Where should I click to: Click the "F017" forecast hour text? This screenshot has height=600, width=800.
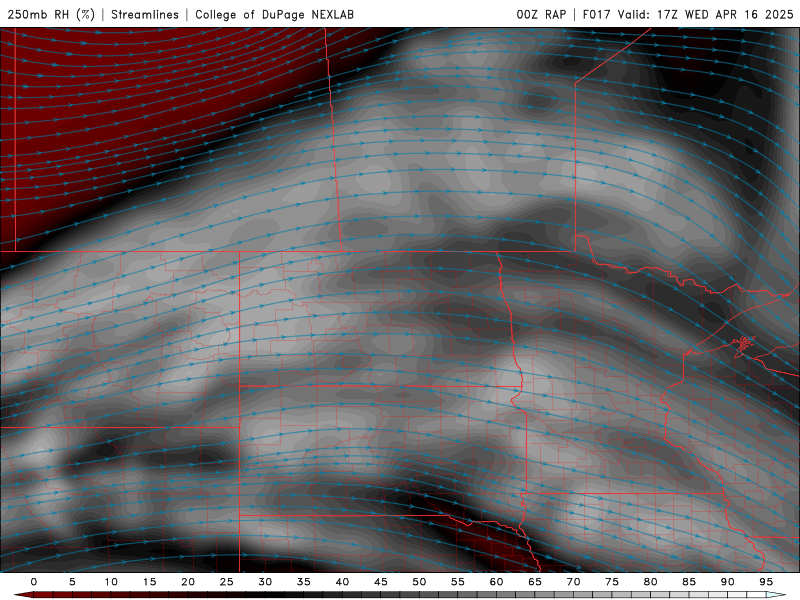click(596, 14)
